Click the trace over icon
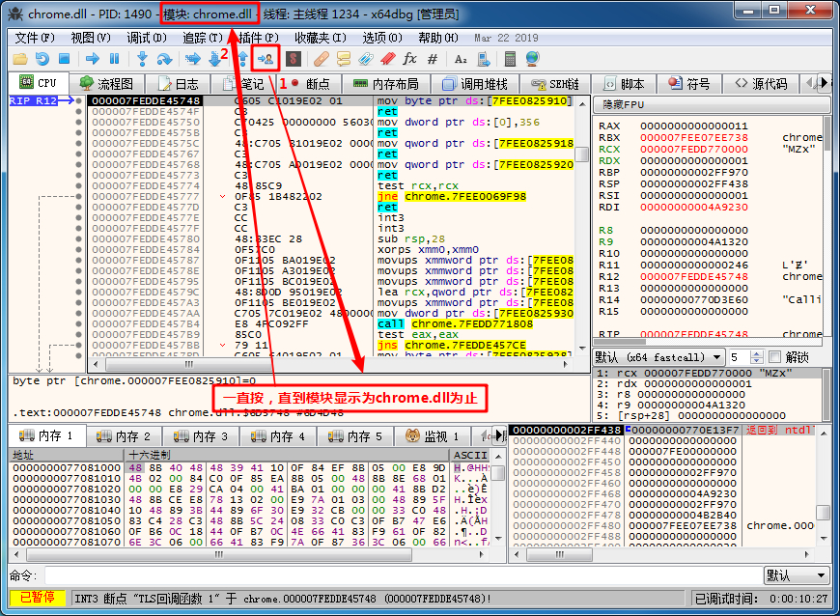840x616 pixels. click(x=214, y=59)
